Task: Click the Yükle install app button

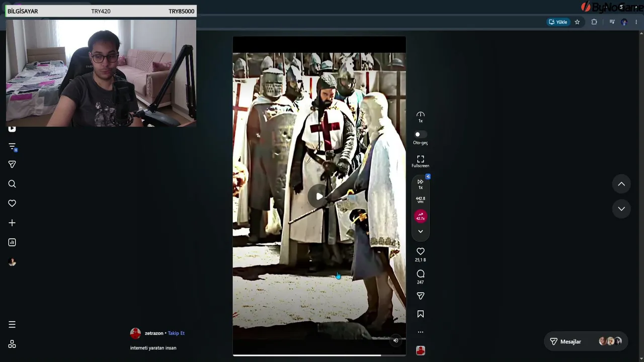Action: pyautogui.click(x=558, y=22)
